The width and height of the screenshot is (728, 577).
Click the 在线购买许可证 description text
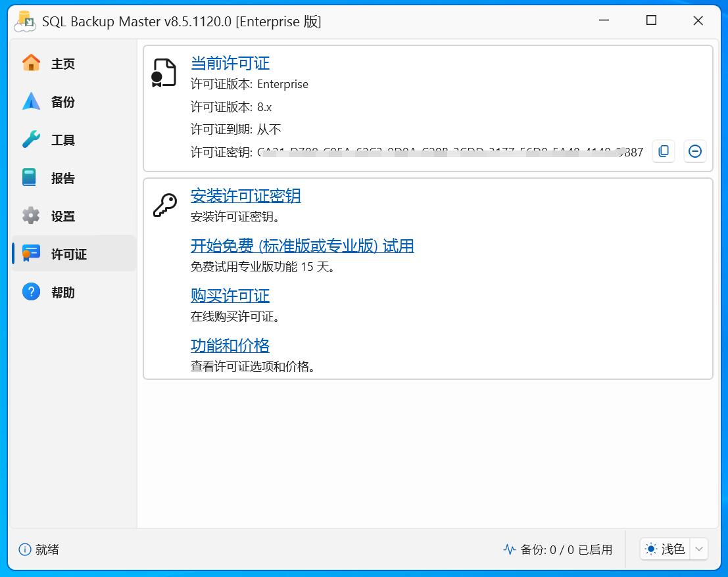pyautogui.click(x=235, y=317)
